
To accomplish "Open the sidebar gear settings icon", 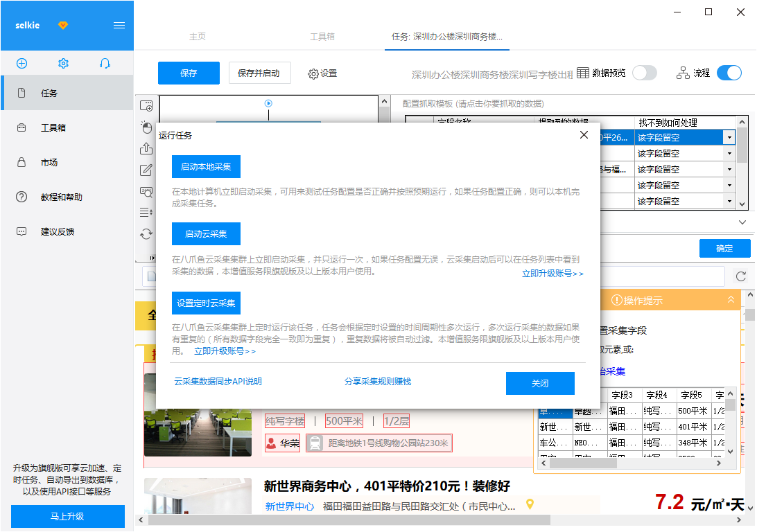I will [x=63, y=63].
